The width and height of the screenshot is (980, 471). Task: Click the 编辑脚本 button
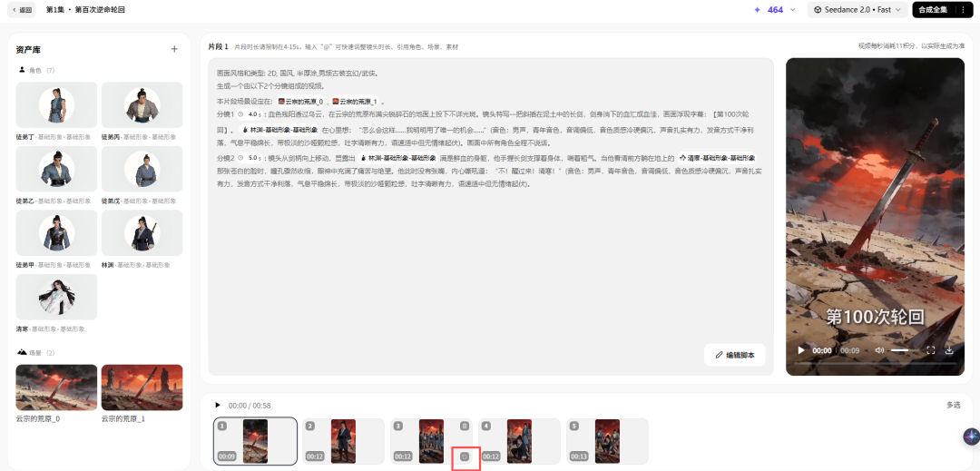coord(734,355)
